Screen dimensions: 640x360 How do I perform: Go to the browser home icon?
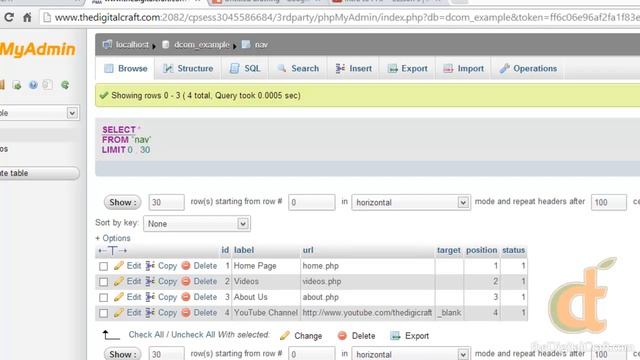27,17
